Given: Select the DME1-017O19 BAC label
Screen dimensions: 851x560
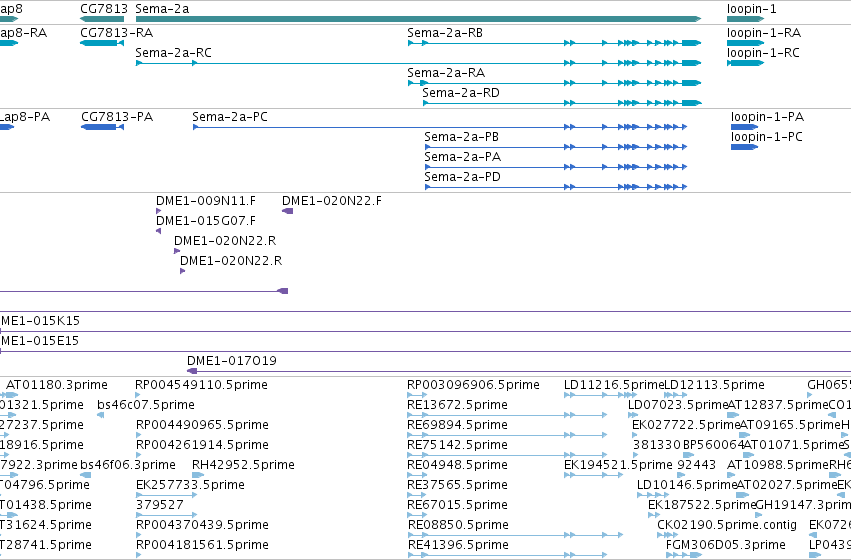Looking at the screenshot, I should (x=232, y=360).
